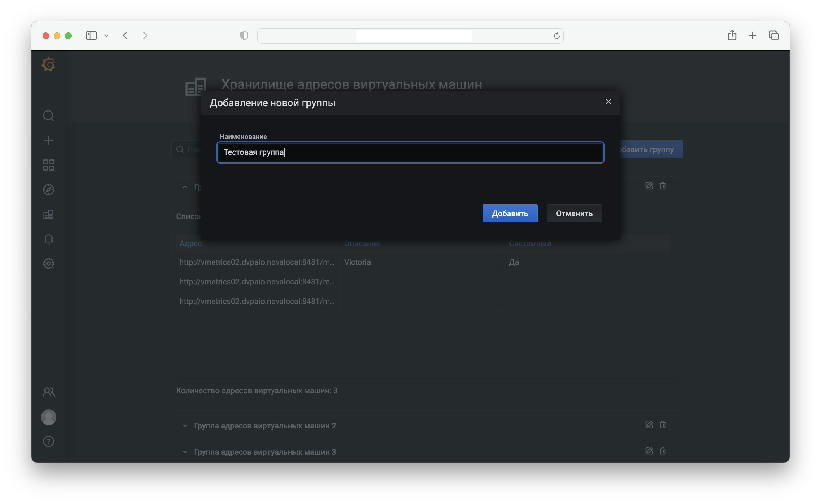Click the Добавить button
This screenshot has height=504, width=821.
(510, 213)
